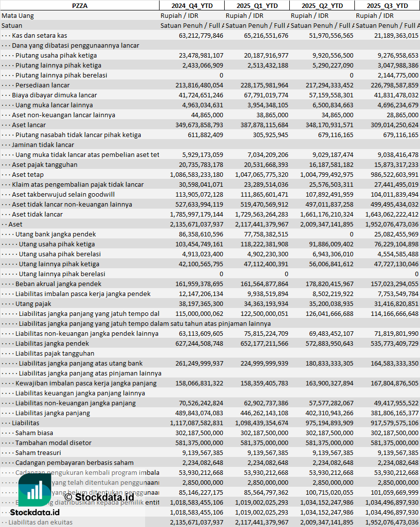Click cash value 63,212,779,846

(201, 36)
